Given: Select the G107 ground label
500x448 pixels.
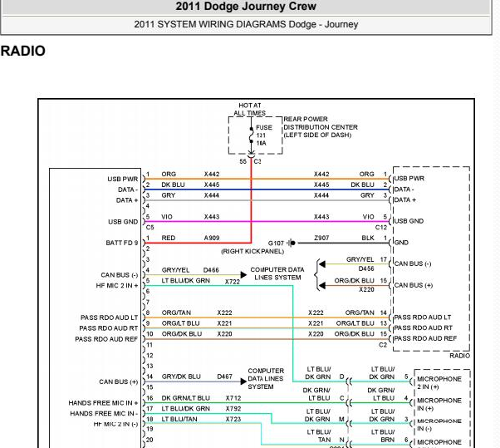Looking at the screenshot, I should [x=276, y=244].
